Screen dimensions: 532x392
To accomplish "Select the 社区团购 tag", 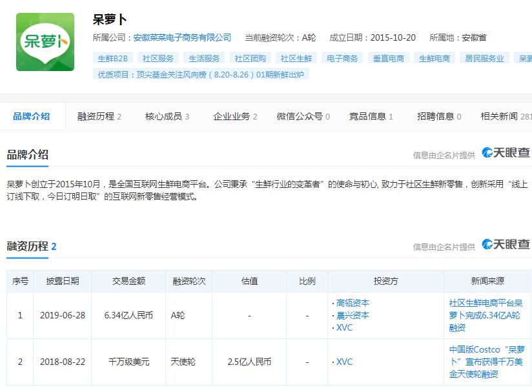I will click(x=251, y=58).
